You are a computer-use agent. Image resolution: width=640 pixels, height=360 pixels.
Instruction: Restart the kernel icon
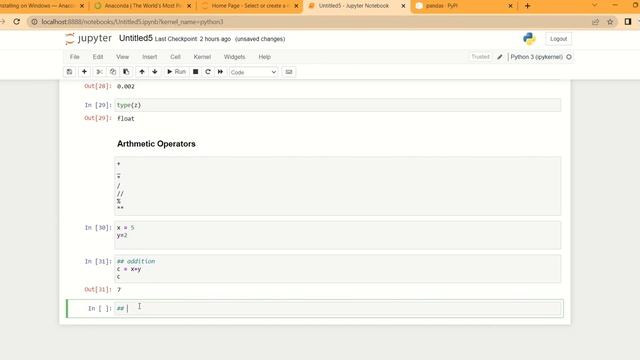coord(208,72)
